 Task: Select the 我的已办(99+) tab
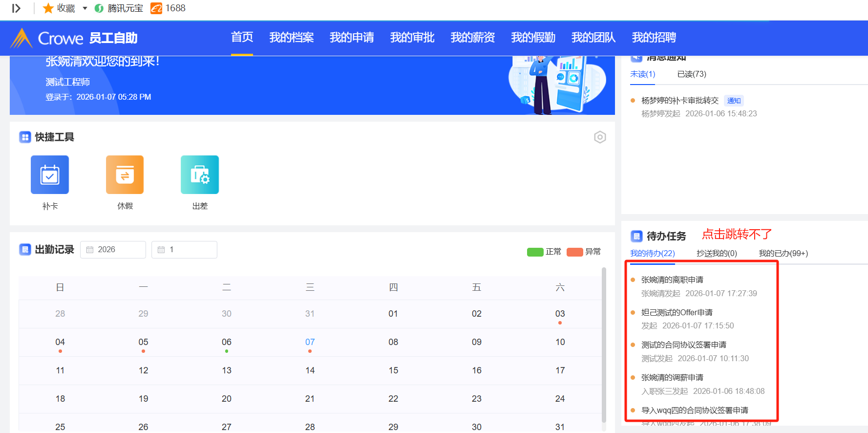click(783, 253)
